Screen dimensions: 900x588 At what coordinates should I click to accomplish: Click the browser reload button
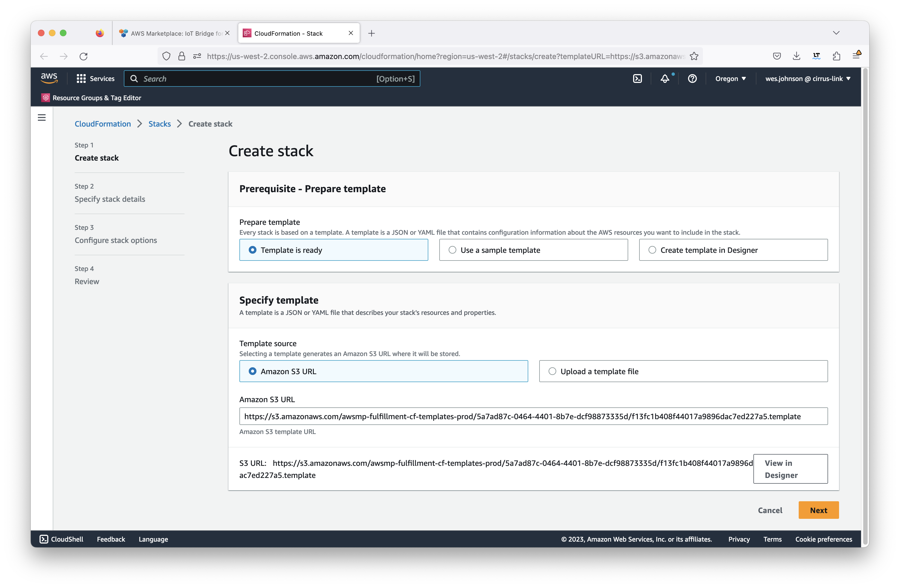[x=83, y=56]
